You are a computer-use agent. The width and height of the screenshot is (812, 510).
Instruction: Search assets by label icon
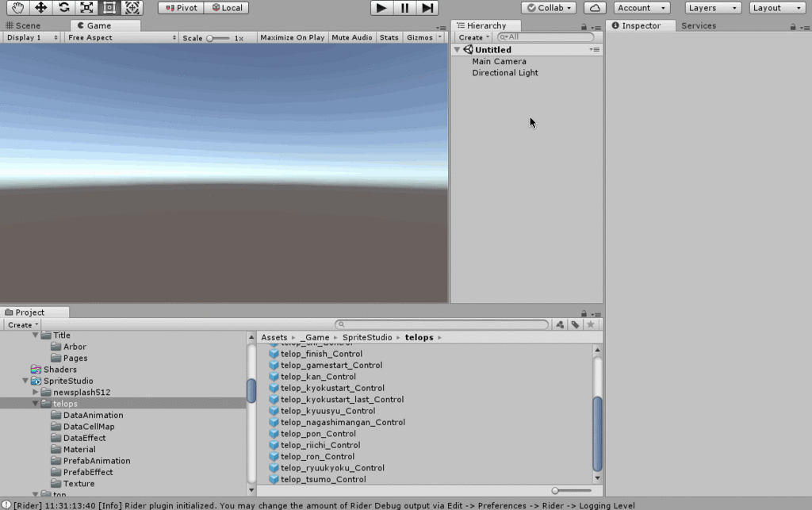coord(576,324)
